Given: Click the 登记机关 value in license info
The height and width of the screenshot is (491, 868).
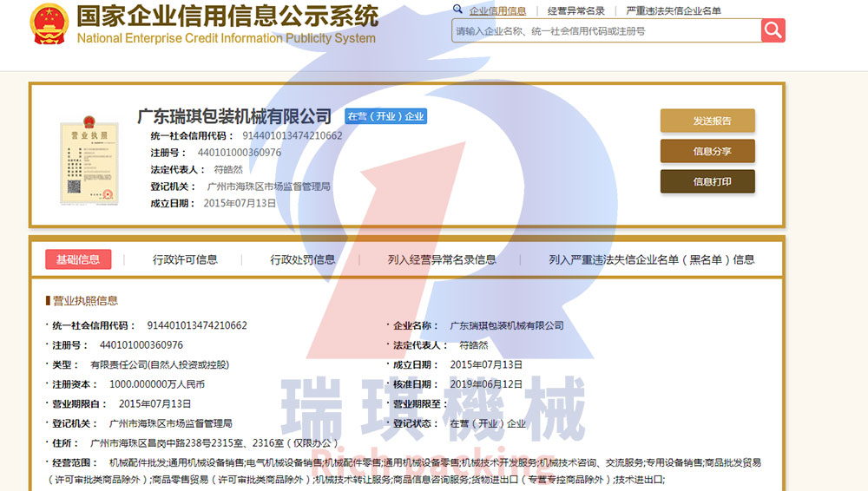Looking at the screenshot, I should click(x=170, y=423).
